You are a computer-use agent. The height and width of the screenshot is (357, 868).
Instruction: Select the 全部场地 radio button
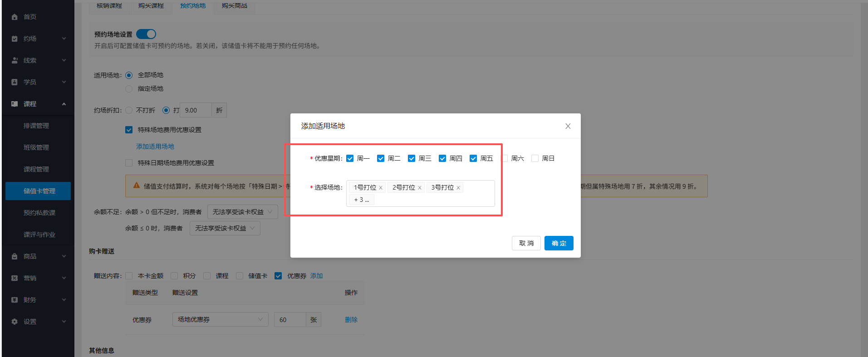[129, 75]
